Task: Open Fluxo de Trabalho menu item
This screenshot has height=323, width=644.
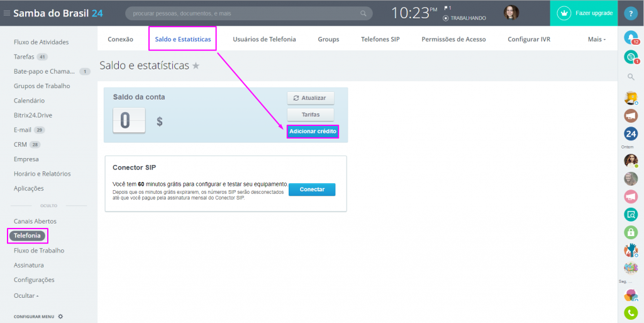Action: (39, 250)
